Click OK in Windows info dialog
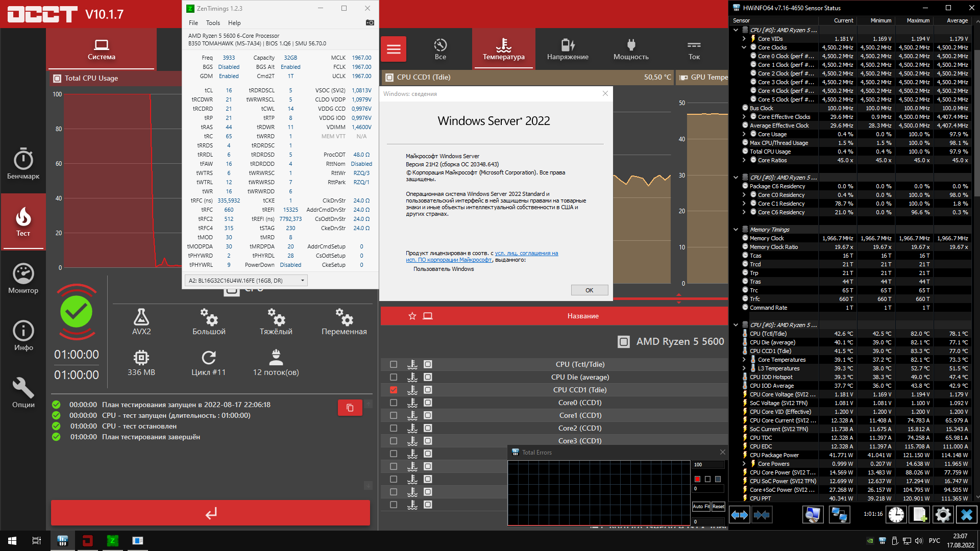 click(589, 290)
